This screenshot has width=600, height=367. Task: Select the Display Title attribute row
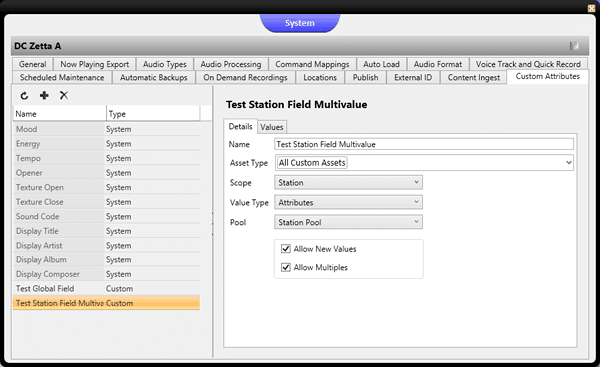[106, 231]
